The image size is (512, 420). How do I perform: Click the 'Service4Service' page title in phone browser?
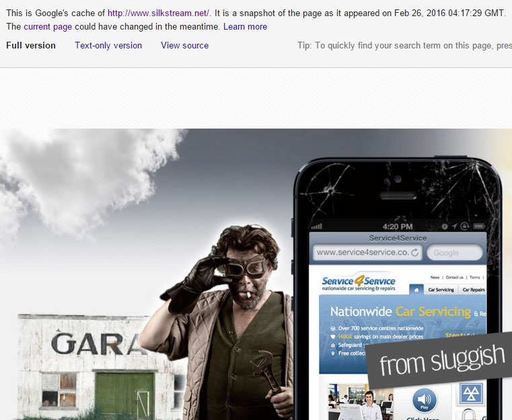(x=398, y=238)
